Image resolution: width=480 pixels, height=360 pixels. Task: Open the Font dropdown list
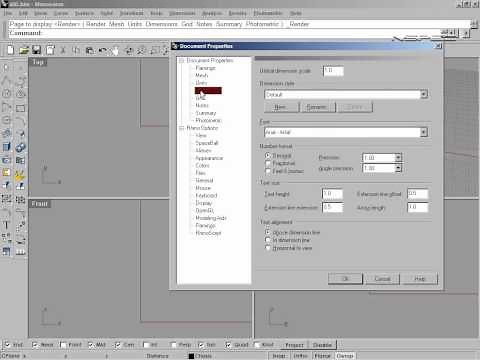(424, 132)
